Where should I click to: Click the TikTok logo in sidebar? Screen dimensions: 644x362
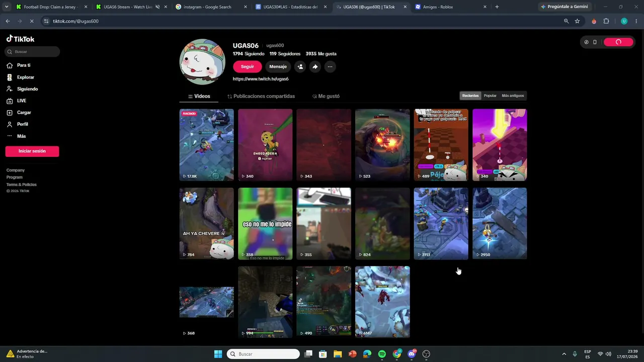[20, 39]
